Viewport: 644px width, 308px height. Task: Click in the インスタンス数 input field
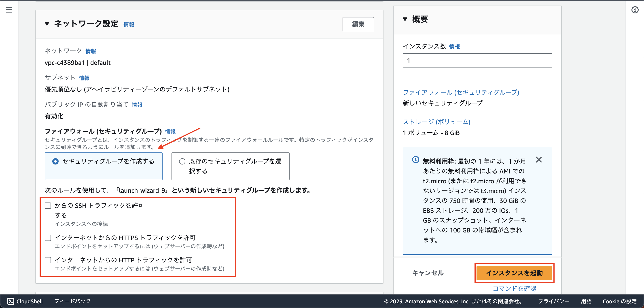(477, 60)
